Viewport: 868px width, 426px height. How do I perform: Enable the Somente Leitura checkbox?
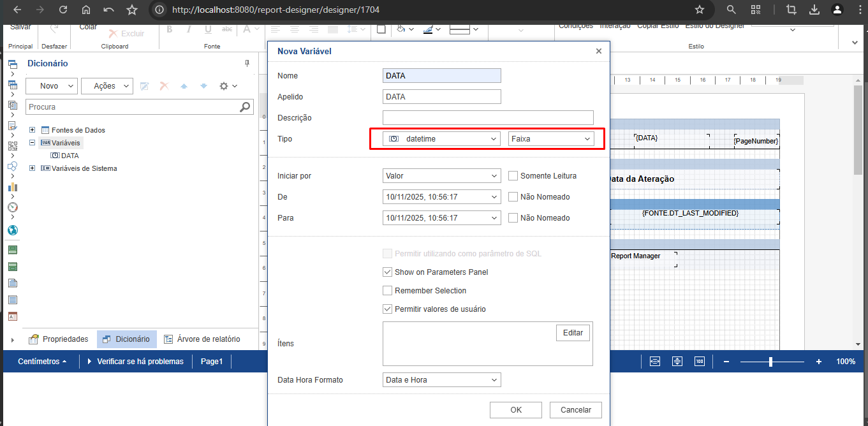[513, 176]
